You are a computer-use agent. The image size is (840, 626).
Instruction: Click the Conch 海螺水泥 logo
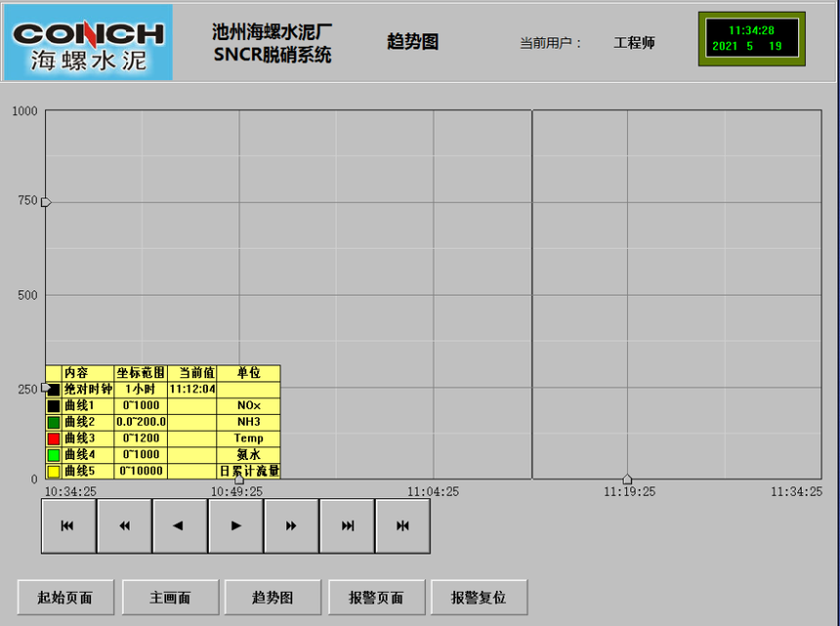click(88, 42)
